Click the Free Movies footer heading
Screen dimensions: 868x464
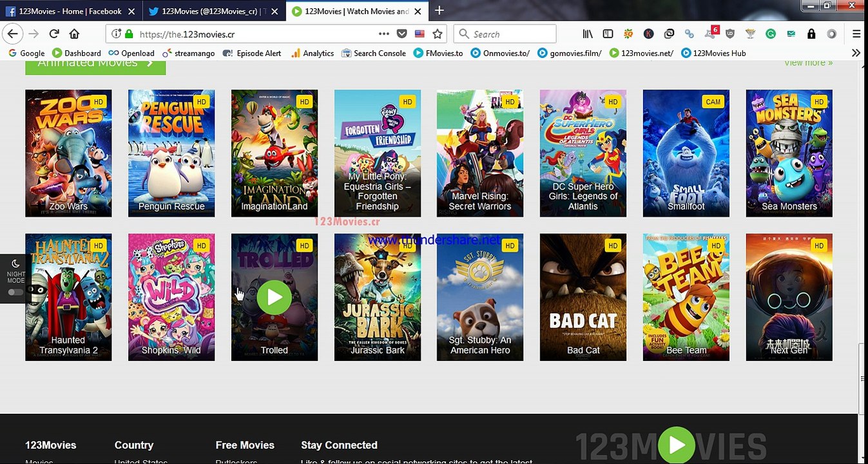(245, 445)
